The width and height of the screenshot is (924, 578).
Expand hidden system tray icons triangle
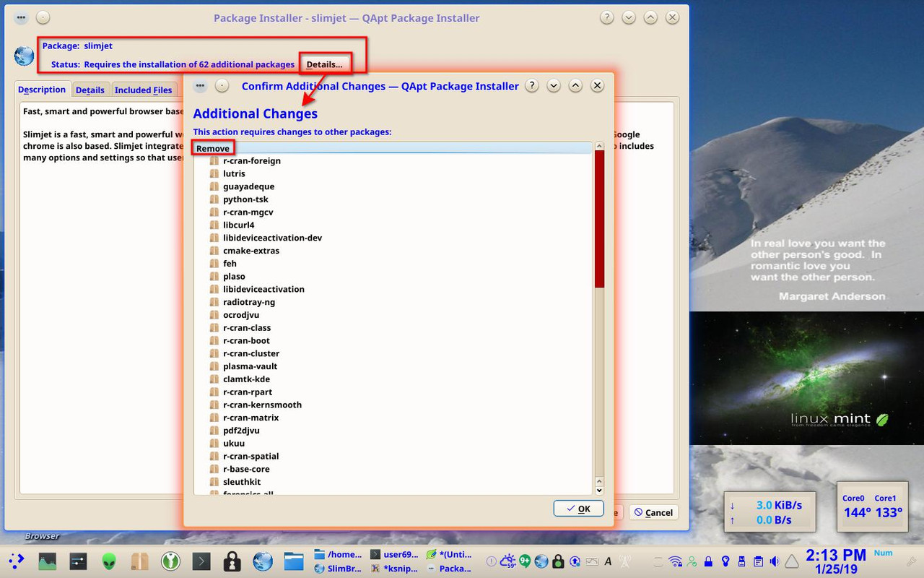pyautogui.click(x=792, y=561)
